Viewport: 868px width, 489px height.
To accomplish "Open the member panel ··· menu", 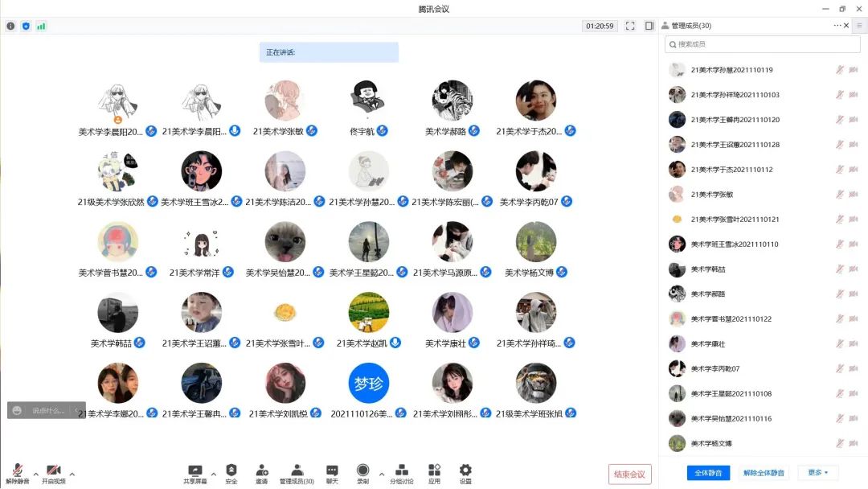I will tap(837, 25).
